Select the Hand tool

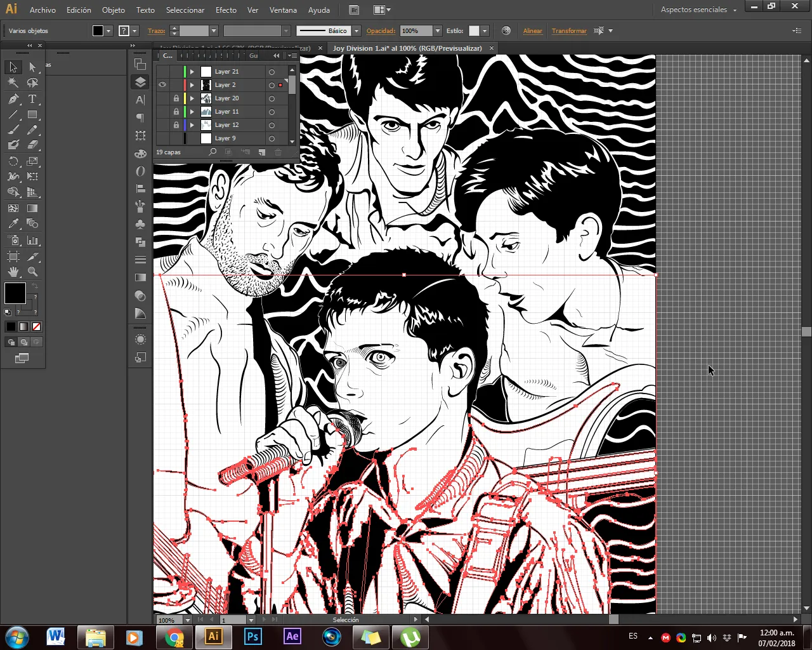13,272
